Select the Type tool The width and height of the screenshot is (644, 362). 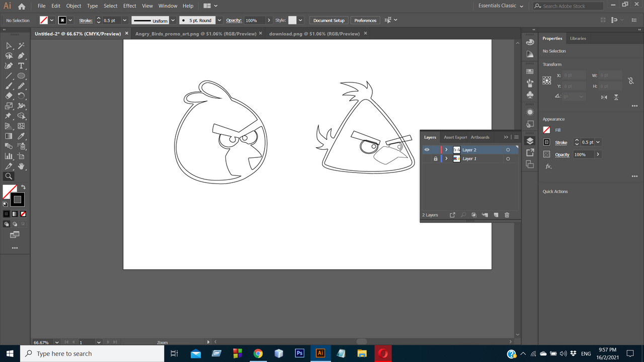pos(21,66)
